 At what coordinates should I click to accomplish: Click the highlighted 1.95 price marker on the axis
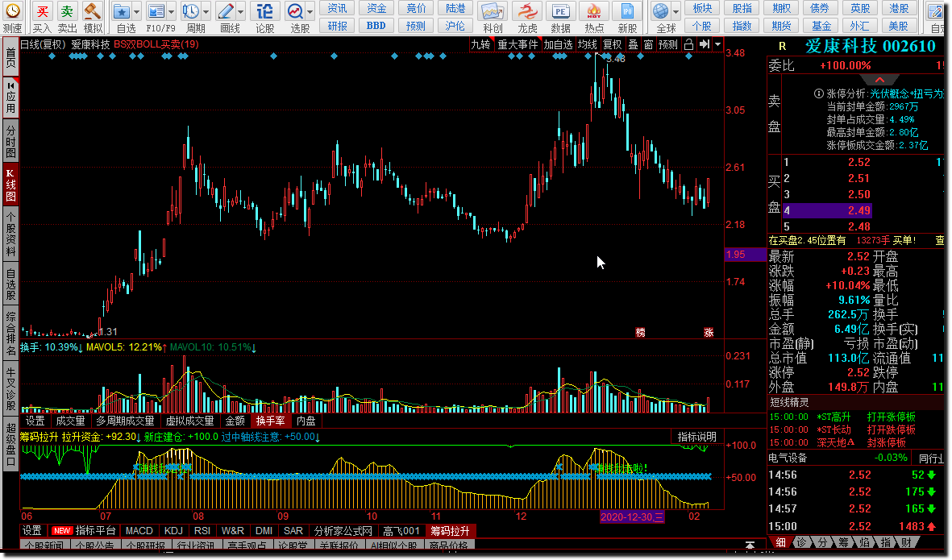[746, 254]
